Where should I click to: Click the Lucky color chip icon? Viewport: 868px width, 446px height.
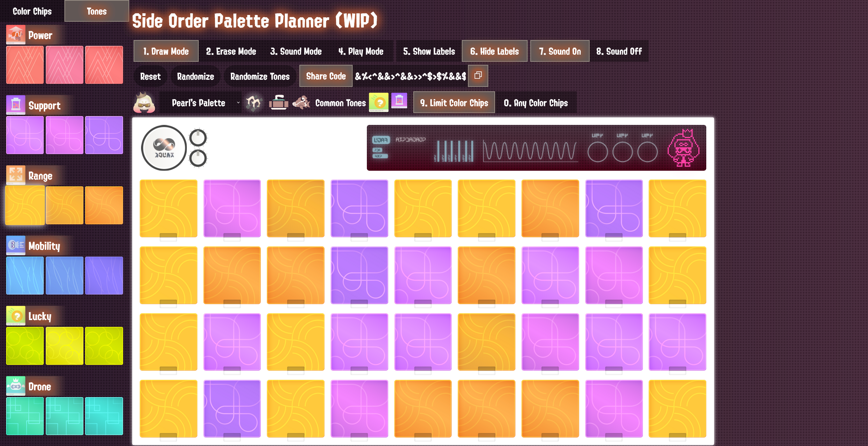point(15,316)
